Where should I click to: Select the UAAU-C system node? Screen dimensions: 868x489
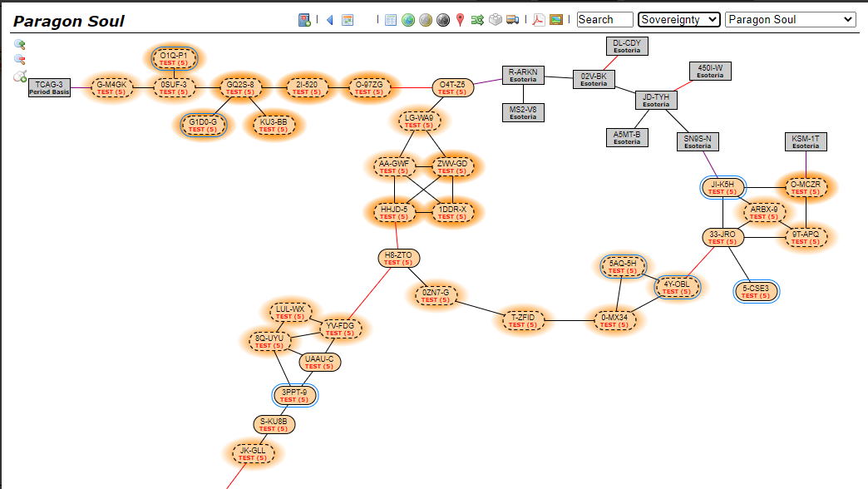point(319,362)
